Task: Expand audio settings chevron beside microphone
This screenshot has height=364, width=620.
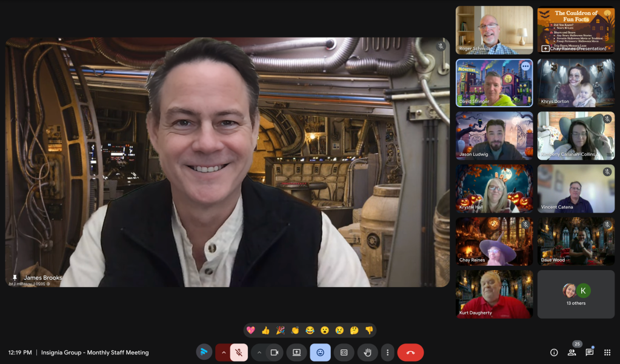Action: click(224, 352)
